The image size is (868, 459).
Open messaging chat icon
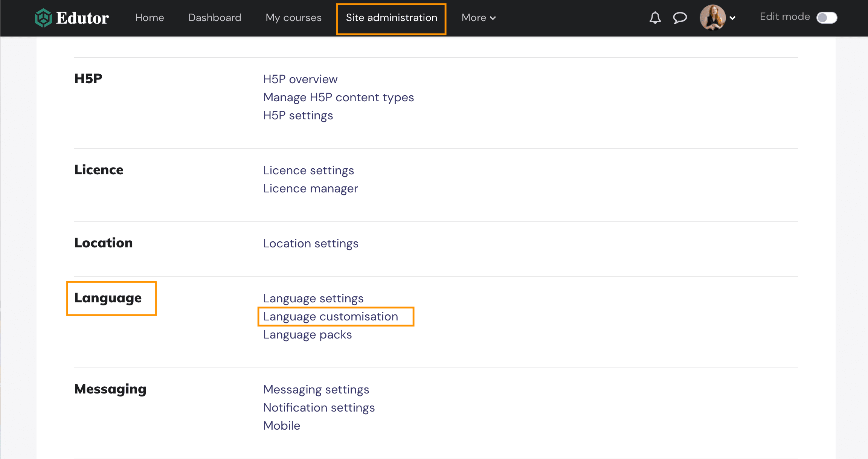pyautogui.click(x=680, y=17)
